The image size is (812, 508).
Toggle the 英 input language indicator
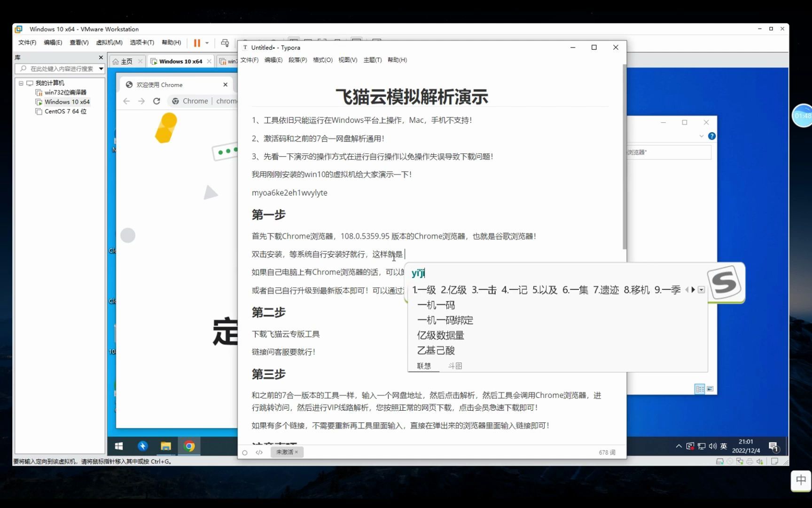[724, 446]
